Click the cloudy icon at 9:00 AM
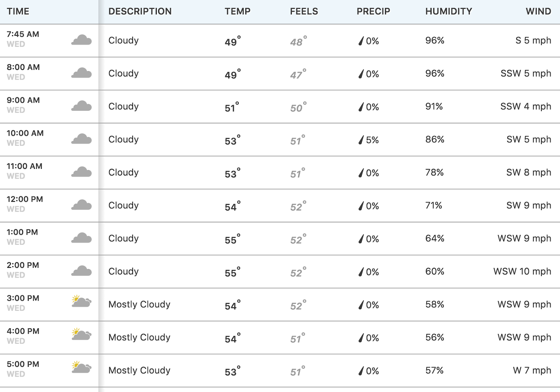 pos(82,106)
